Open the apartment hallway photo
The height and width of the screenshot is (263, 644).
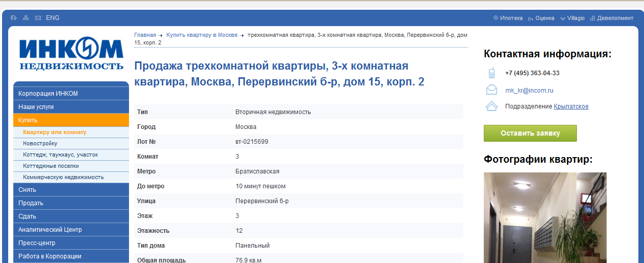pos(545,217)
